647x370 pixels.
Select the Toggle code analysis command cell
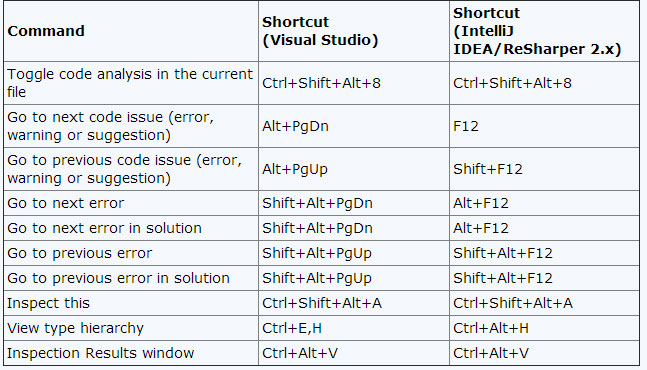pyautogui.click(x=131, y=83)
